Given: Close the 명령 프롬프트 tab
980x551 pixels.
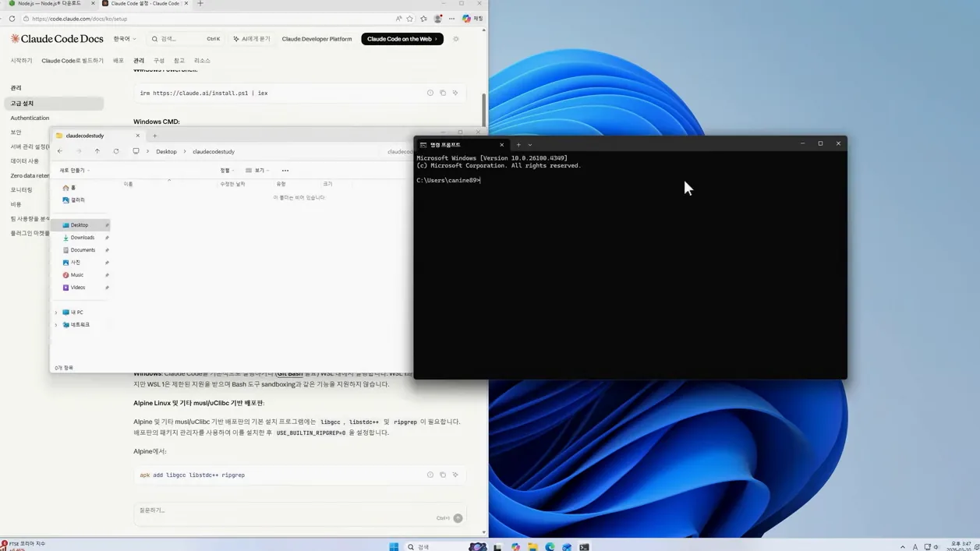Looking at the screenshot, I should pyautogui.click(x=501, y=145).
